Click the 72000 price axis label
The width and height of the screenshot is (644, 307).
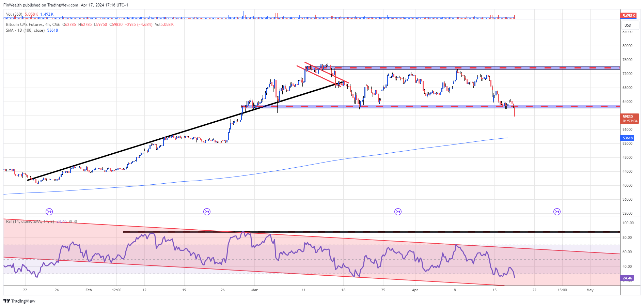(627, 74)
